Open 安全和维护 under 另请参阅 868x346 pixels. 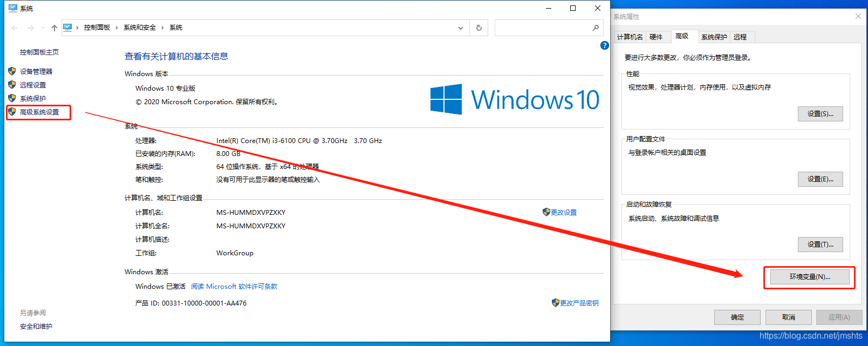coord(36,326)
